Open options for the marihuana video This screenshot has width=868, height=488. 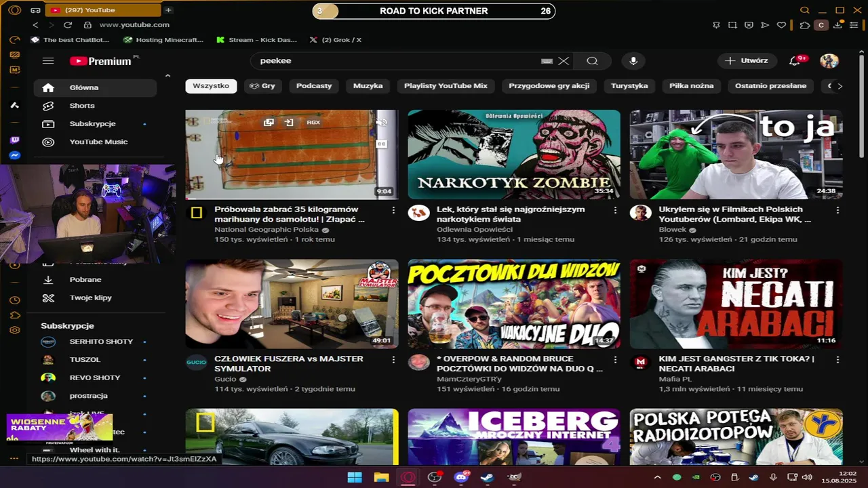pyautogui.click(x=393, y=211)
